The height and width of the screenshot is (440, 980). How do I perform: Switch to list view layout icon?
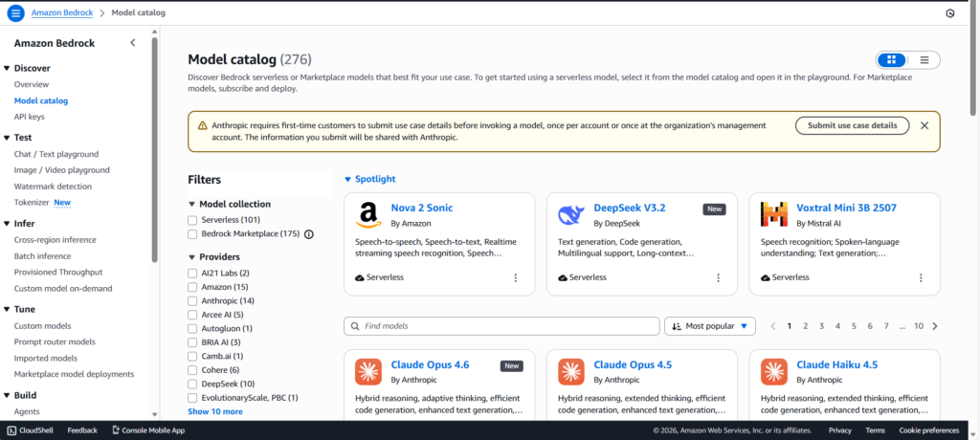924,60
